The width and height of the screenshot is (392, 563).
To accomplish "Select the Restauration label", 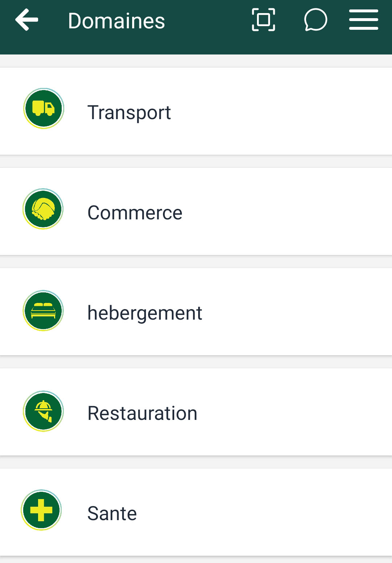I will (x=142, y=413).
